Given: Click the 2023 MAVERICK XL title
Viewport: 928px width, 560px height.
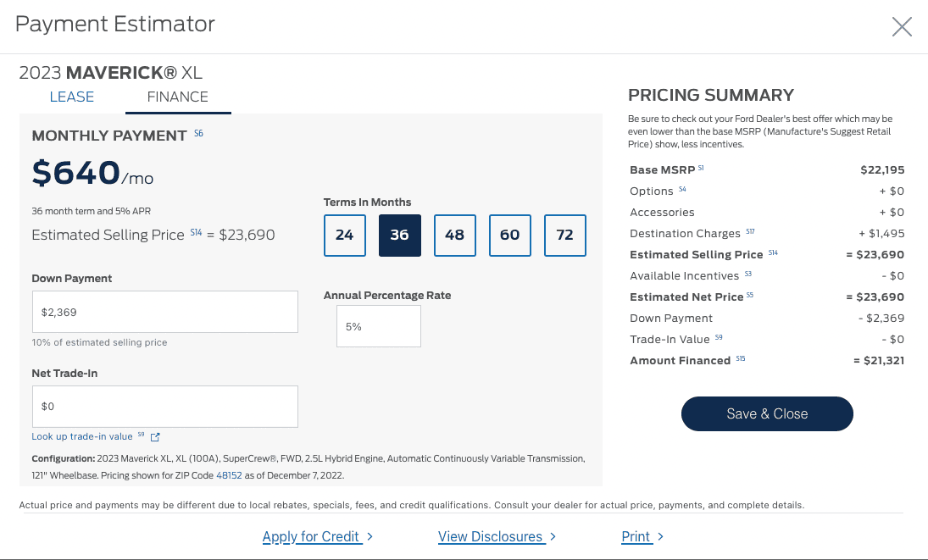Looking at the screenshot, I should (x=111, y=73).
